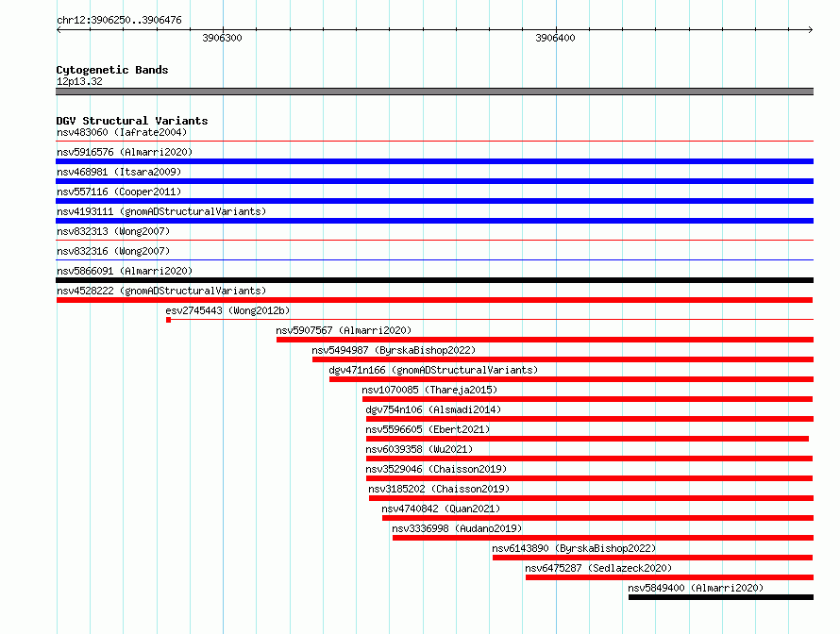The height and width of the screenshot is (634, 840).
Task: Click the right arrow of the coordinate ruler
Action: 811,30
